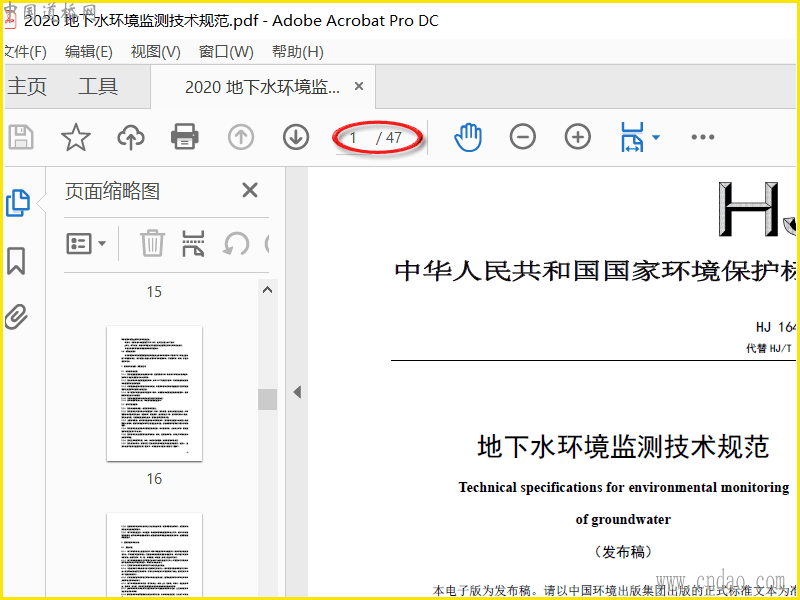Open the 窗口(W) menu
This screenshot has height=600, width=800.
pyautogui.click(x=226, y=52)
